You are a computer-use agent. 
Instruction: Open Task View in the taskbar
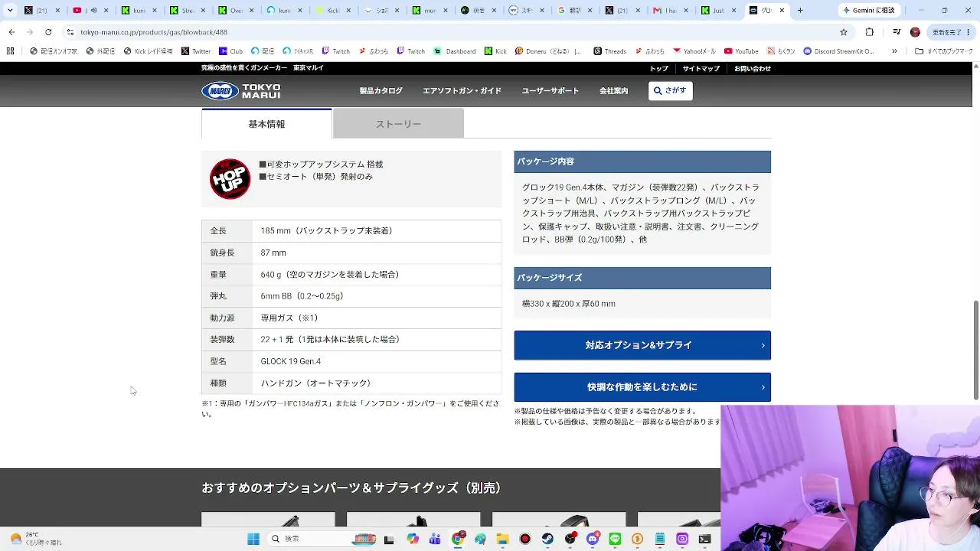pyautogui.click(x=389, y=539)
